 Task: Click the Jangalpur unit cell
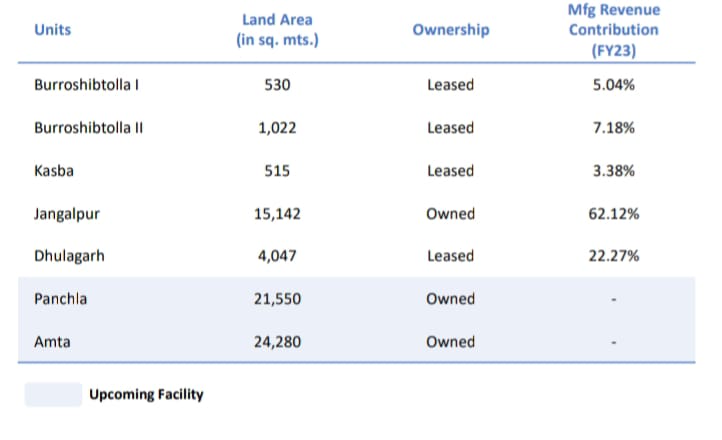[x=66, y=214]
